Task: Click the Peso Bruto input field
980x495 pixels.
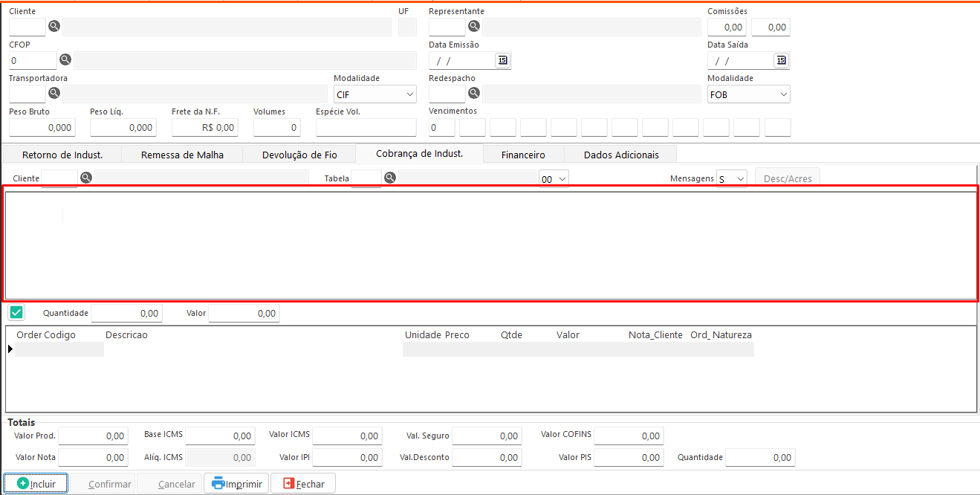Action: pos(42,127)
